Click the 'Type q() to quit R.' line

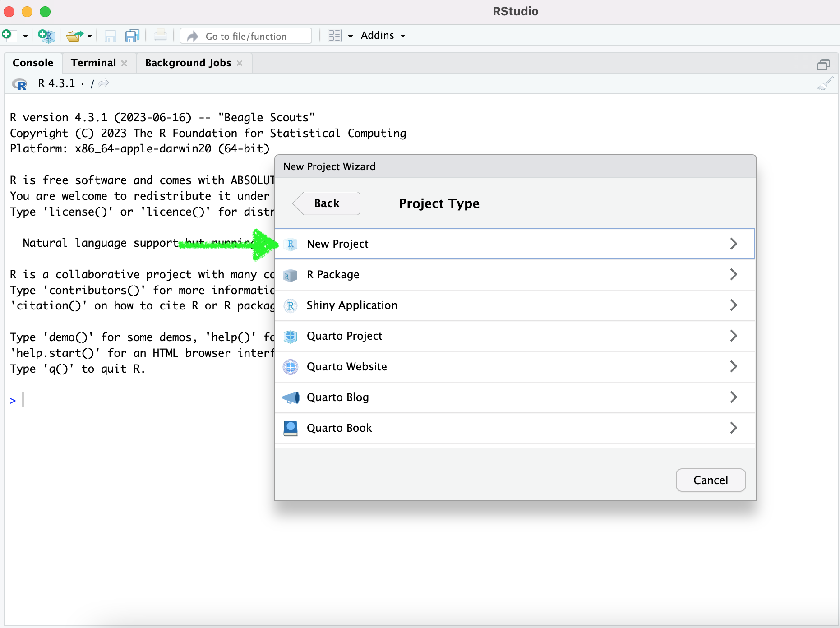[x=78, y=369]
